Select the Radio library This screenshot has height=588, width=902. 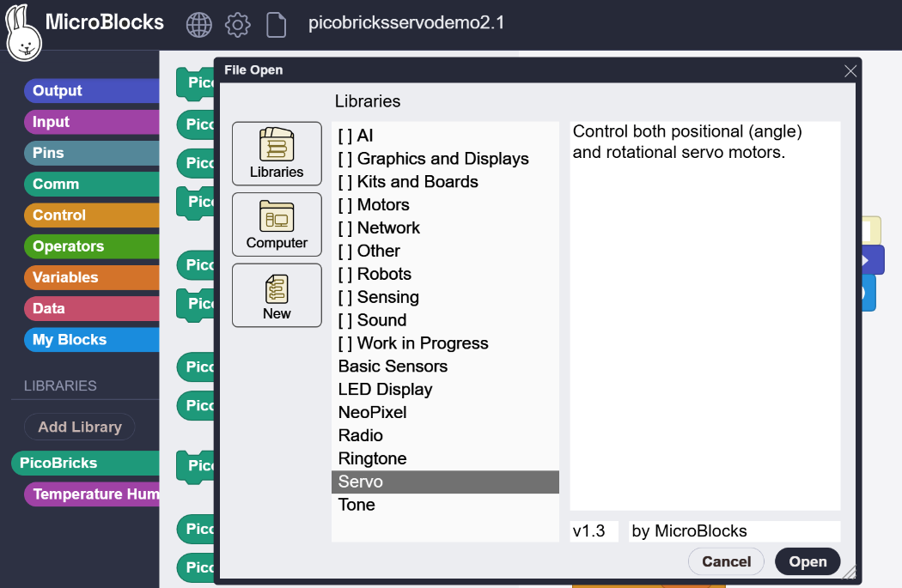pyautogui.click(x=445, y=435)
